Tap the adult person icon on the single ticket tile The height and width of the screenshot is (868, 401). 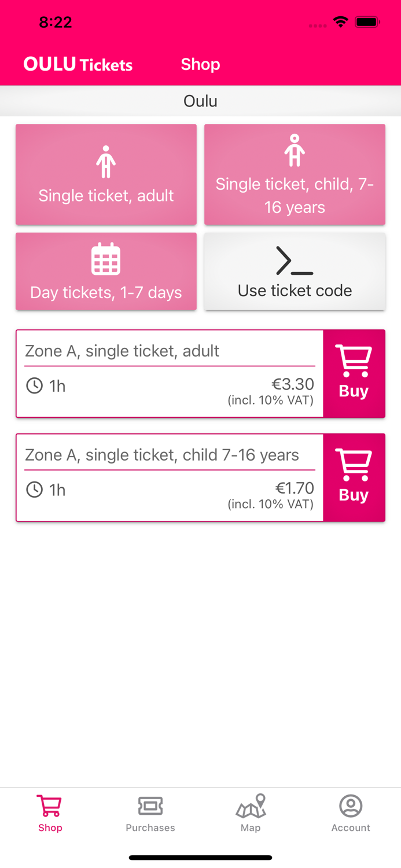[x=106, y=160]
